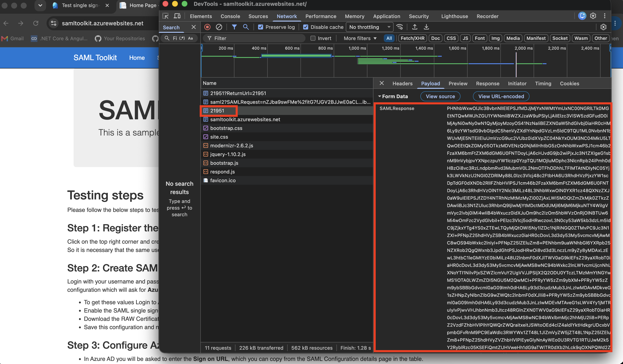The height and width of the screenshot is (364, 623).
Task: Open the Your Repositories GitHub bookmark
Action: 120,39
